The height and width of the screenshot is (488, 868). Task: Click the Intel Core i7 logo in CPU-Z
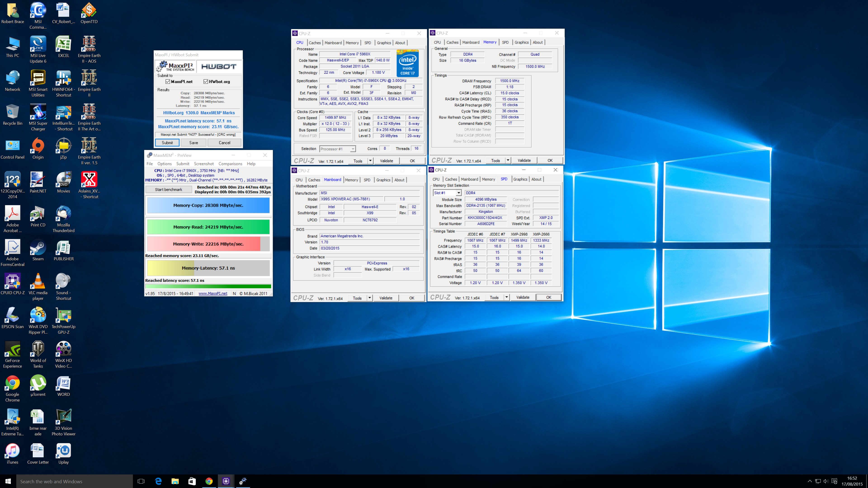coord(408,63)
